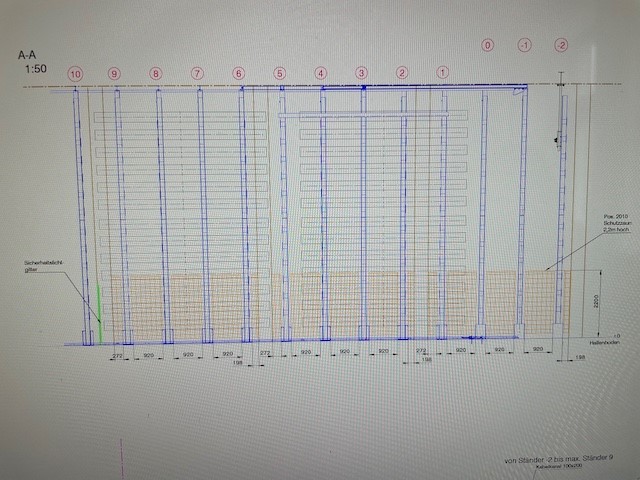Click the 198 dimension below axis -2
This screenshot has width=640, height=480.
[x=580, y=357]
